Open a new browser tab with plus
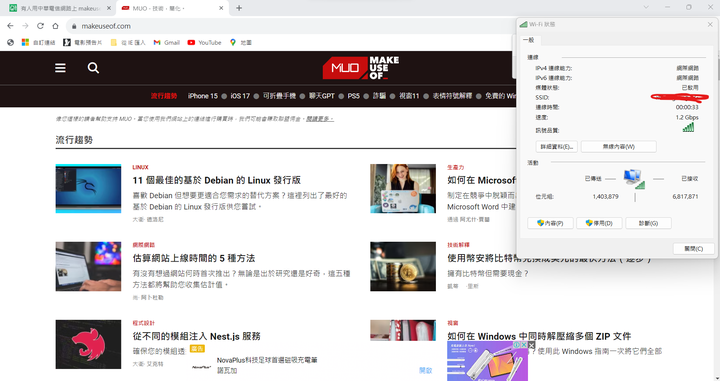Image resolution: width=720 pixels, height=381 pixels. point(239,8)
